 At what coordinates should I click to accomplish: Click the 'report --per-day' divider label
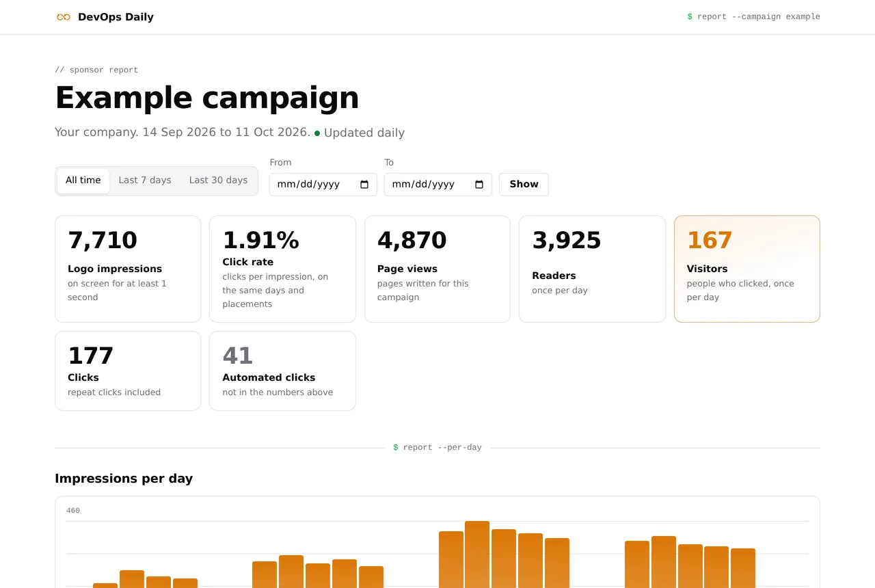pos(437,448)
